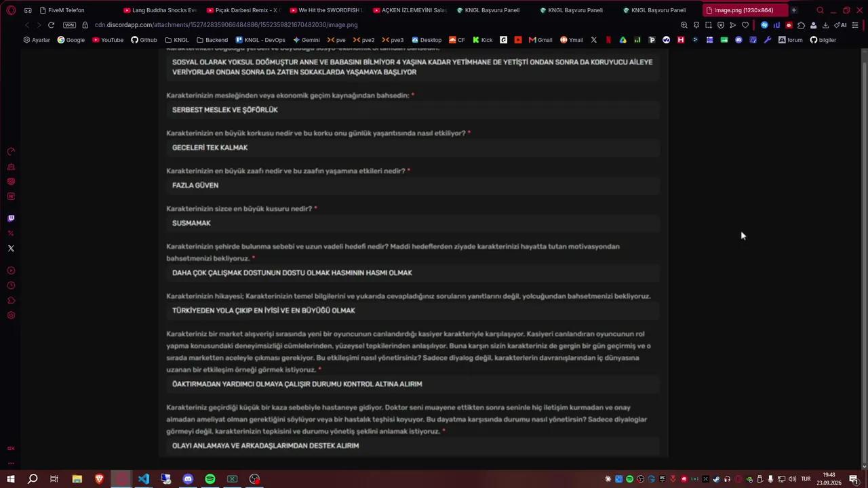The image size is (868, 488).
Task: Switch to the FiveM Telefon tab
Action: click(66, 10)
